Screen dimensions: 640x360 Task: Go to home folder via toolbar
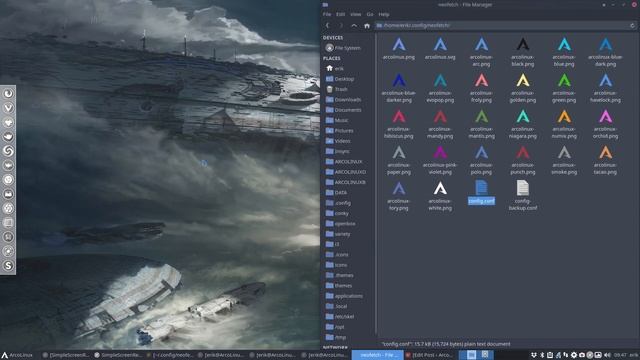click(x=367, y=25)
